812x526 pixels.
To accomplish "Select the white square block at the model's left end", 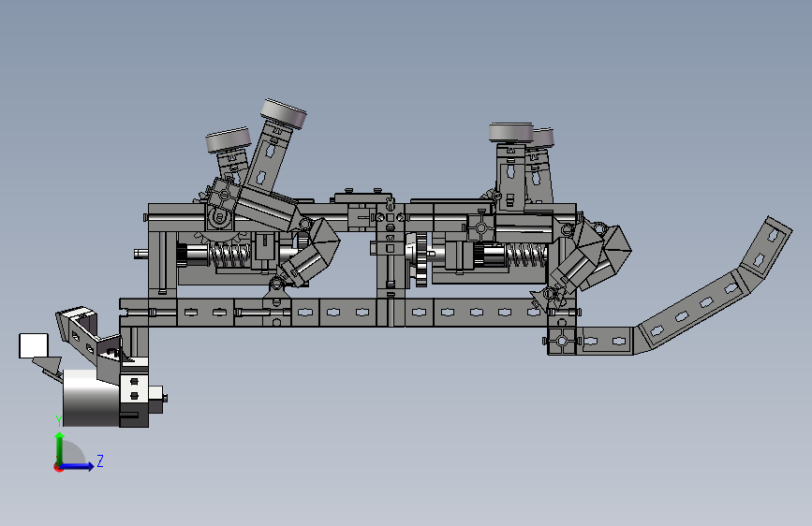I will click(x=34, y=346).
